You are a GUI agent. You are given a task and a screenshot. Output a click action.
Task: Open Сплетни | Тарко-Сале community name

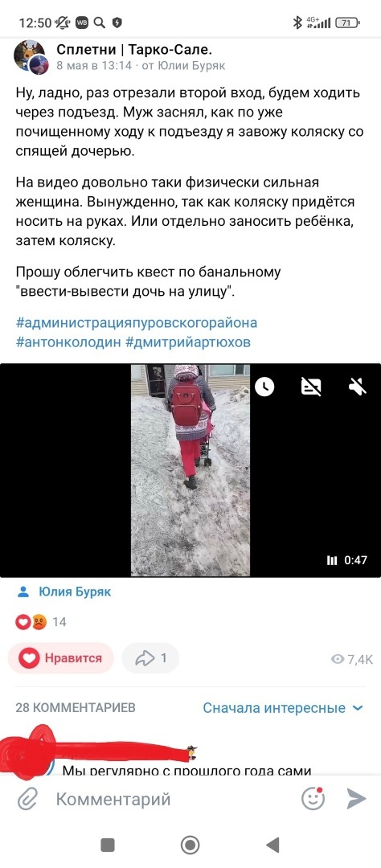134,50
